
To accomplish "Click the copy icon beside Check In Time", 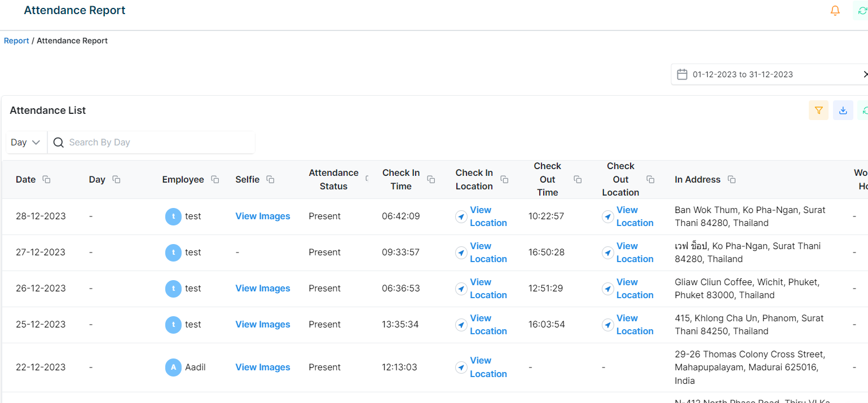I will click(x=431, y=179).
